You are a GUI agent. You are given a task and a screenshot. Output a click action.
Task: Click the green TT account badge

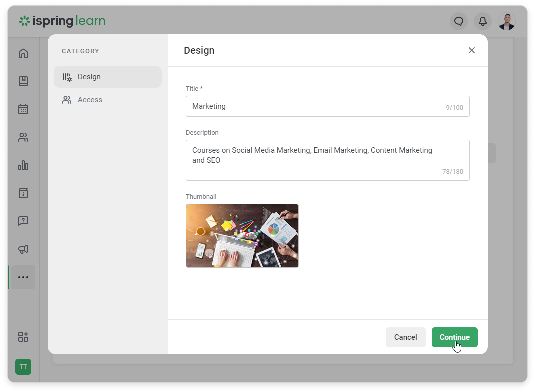click(23, 367)
